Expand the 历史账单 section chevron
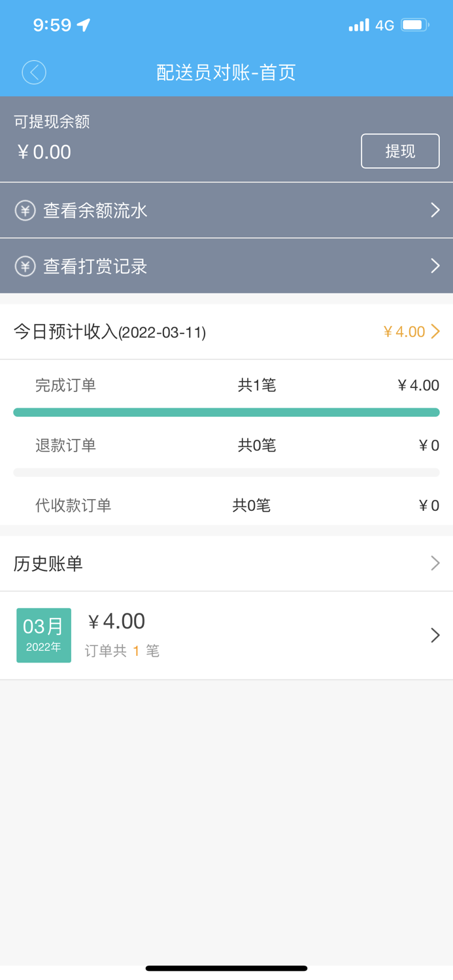 (435, 563)
